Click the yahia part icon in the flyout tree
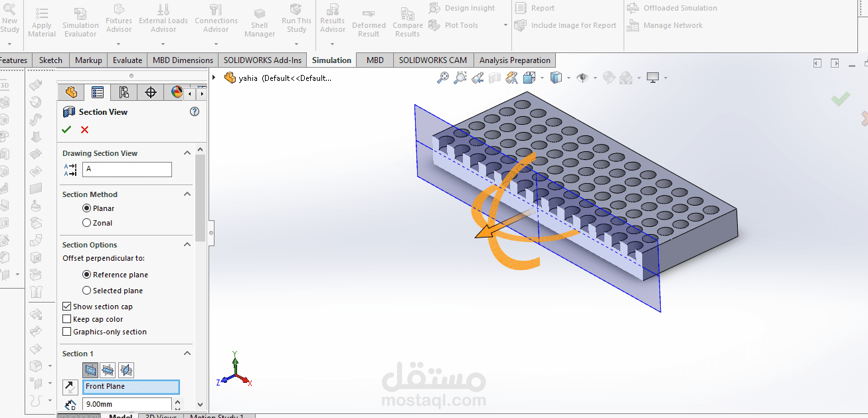The width and height of the screenshot is (868, 418). pyautogui.click(x=230, y=78)
